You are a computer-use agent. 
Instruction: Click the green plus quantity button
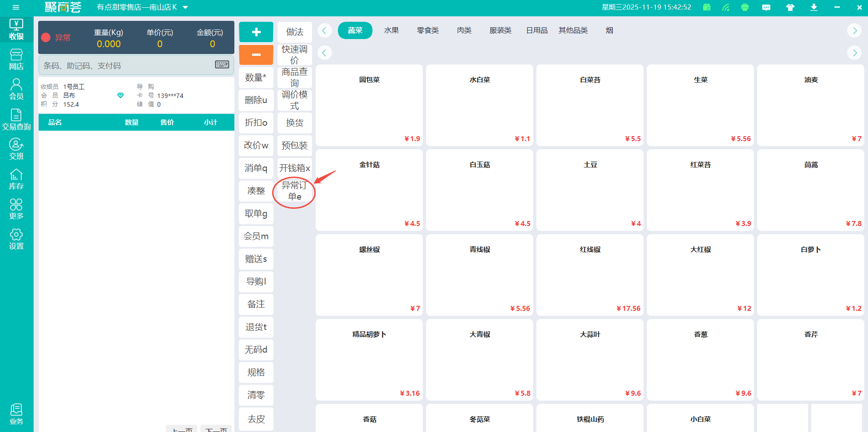[x=256, y=32]
